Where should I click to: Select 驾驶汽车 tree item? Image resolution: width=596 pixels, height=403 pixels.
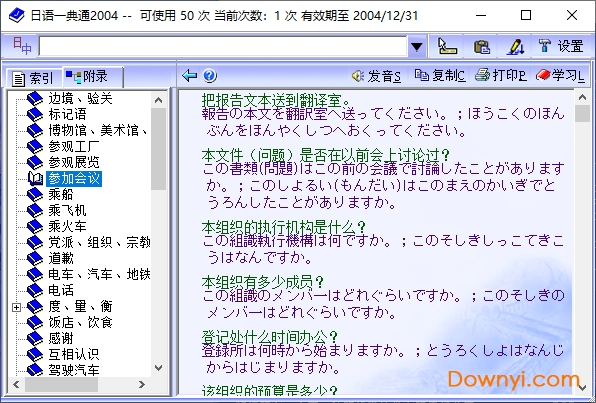point(74,370)
